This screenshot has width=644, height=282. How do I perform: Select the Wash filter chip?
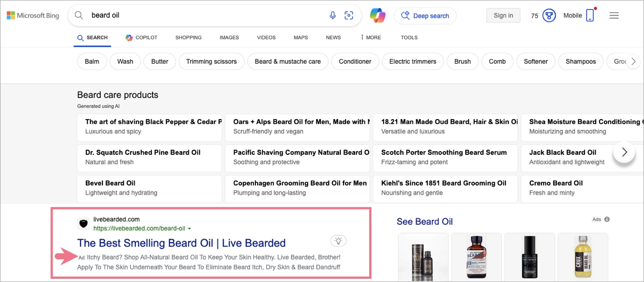125,62
